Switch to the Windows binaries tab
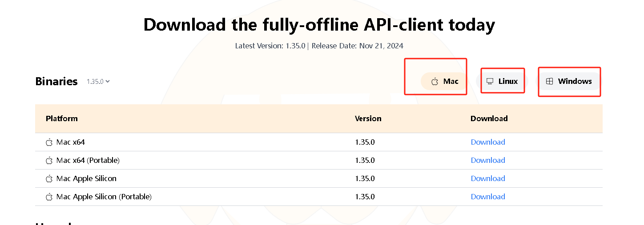 [569, 81]
